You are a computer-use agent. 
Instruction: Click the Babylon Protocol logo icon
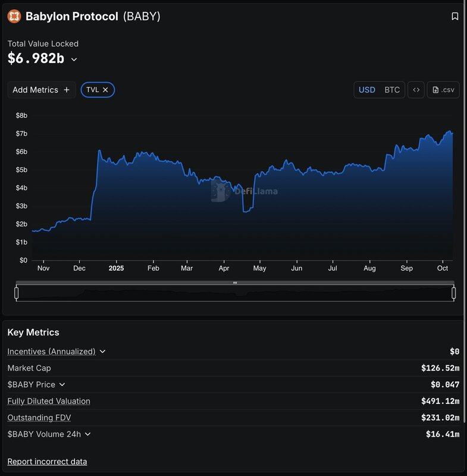(14, 16)
